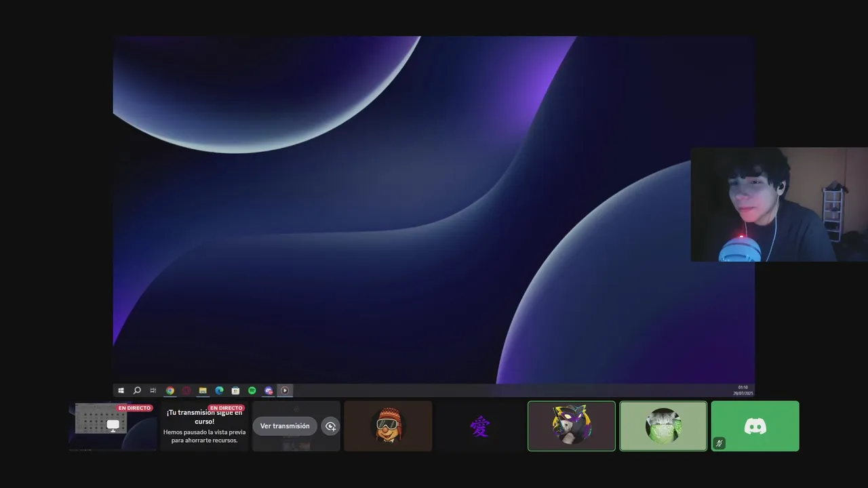Open File Explorer from the streamed taskbar
The height and width of the screenshot is (488, 868).
[x=203, y=390]
